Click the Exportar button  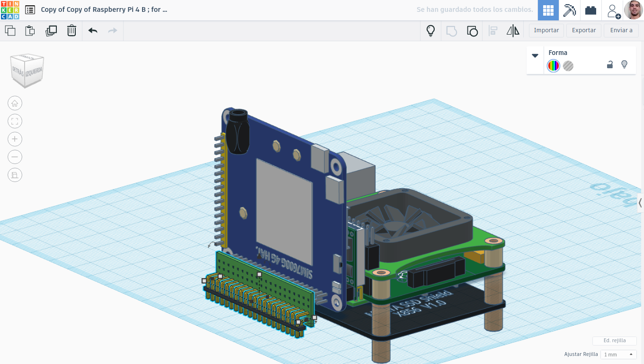584,30
